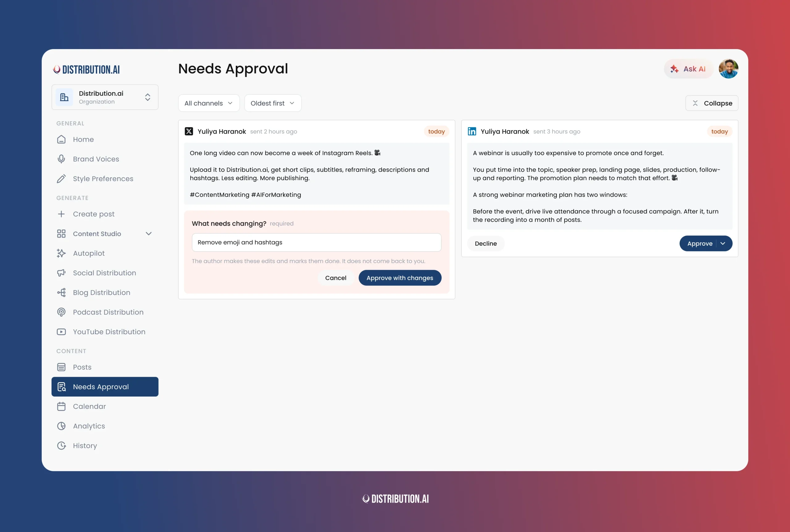Viewport: 790px width, 532px height.
Task: Click the Distribution.ai logo in sidebar
Action: pos(86,69)
